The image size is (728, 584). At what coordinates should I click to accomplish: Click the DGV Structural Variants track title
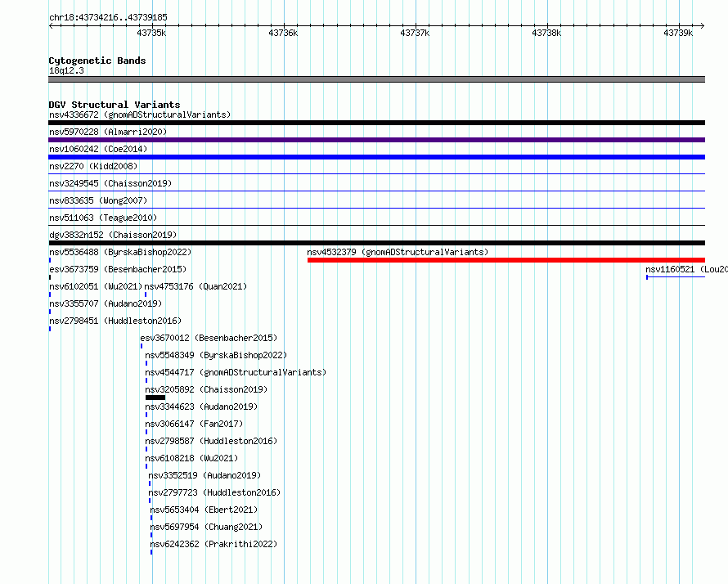pos(115,105)
